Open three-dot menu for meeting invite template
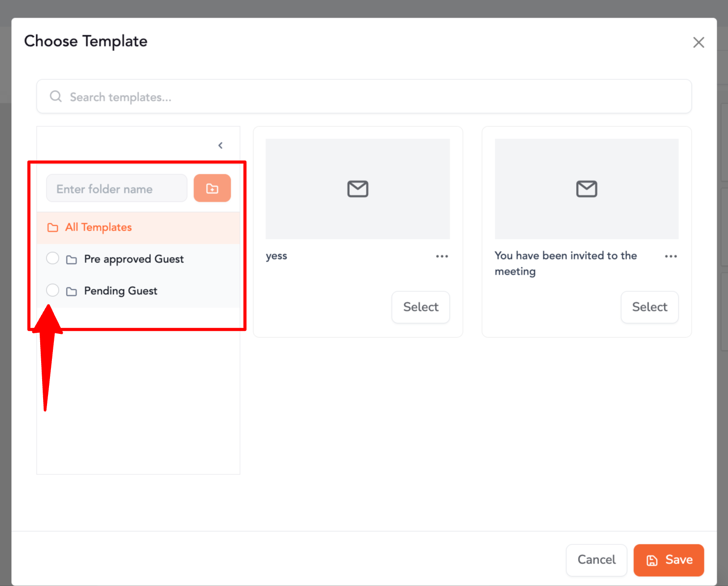The height and width of the screenshot is (586, 728). pos(671,257)
